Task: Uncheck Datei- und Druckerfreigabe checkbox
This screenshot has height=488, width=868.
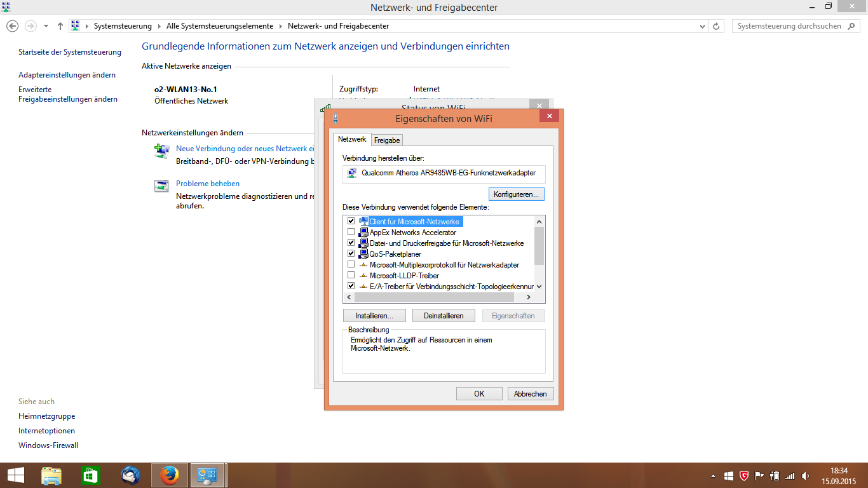Action: 351,243
